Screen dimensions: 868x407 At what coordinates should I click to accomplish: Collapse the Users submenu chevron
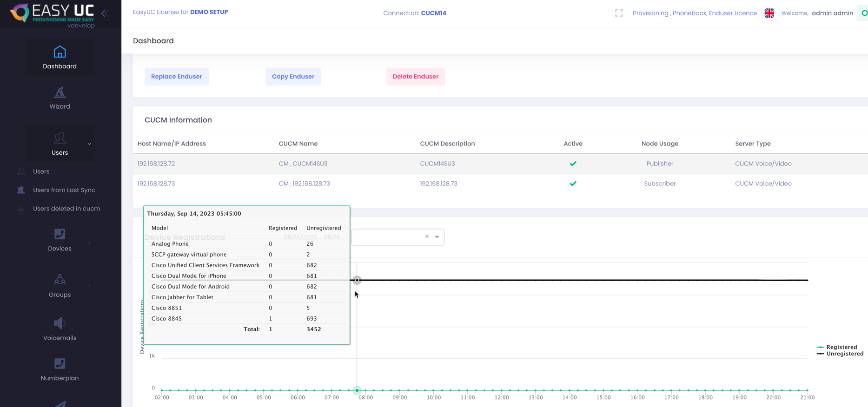coord(89,144)
